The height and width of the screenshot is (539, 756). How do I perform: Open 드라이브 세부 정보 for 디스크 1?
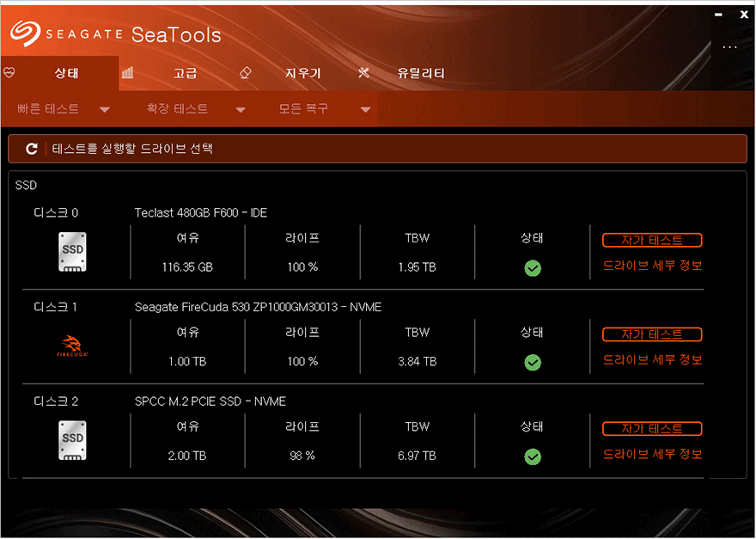tap(652, 360)
